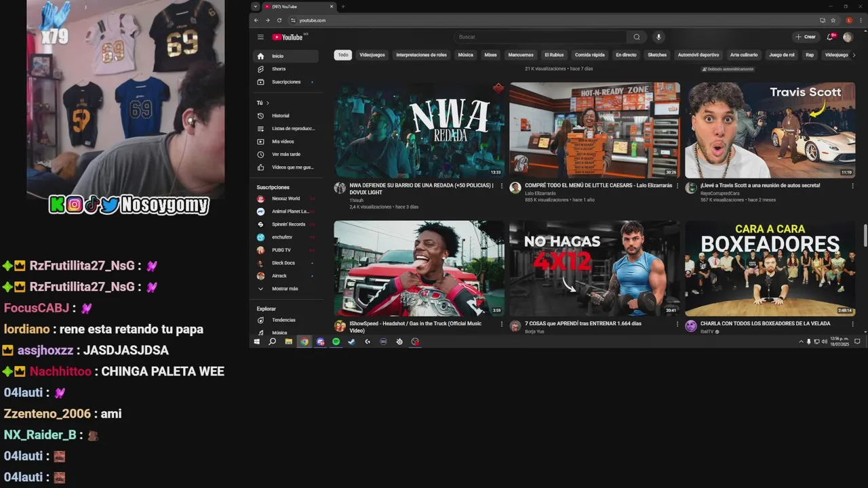The height and width of the screenshot is (488, 868).
Task: Click RaysCorruptedCars channel name
Action: tap(719, 193)
